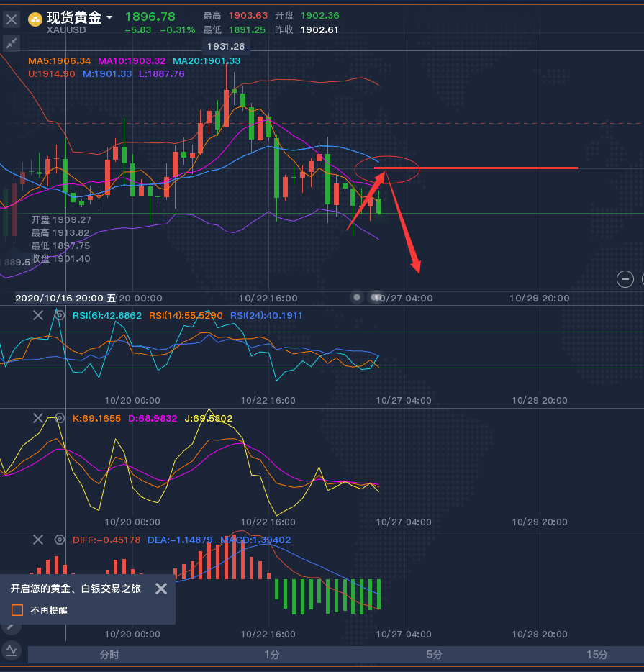This screenshot has height=672, width=644.
Task: Zoom out the chart with minus button
Action: click(x=625, y=279)
